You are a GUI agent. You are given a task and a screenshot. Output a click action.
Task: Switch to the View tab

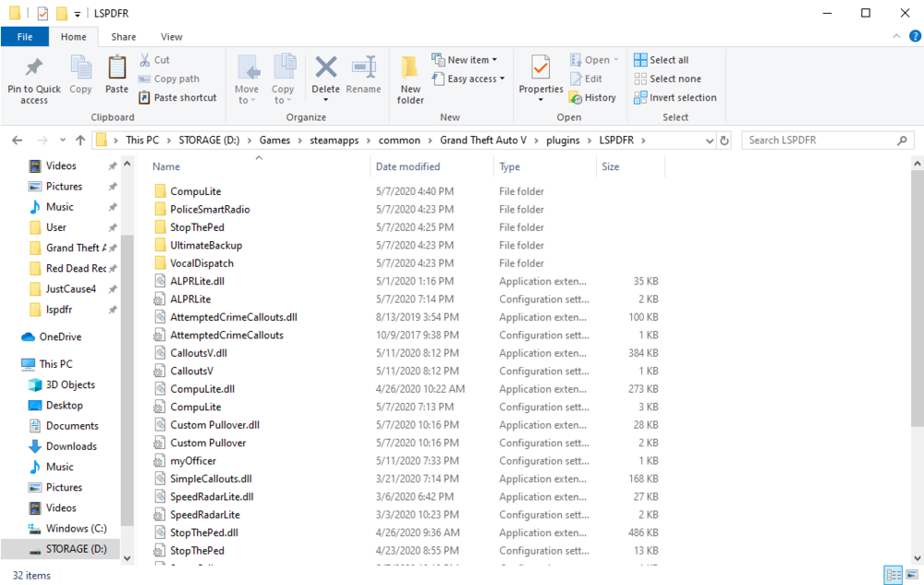(x=172, y=37)
